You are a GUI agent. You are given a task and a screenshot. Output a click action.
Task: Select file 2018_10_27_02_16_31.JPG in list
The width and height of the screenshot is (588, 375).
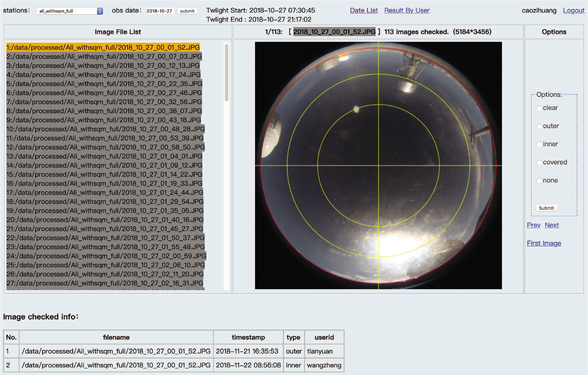pos(105,283)
